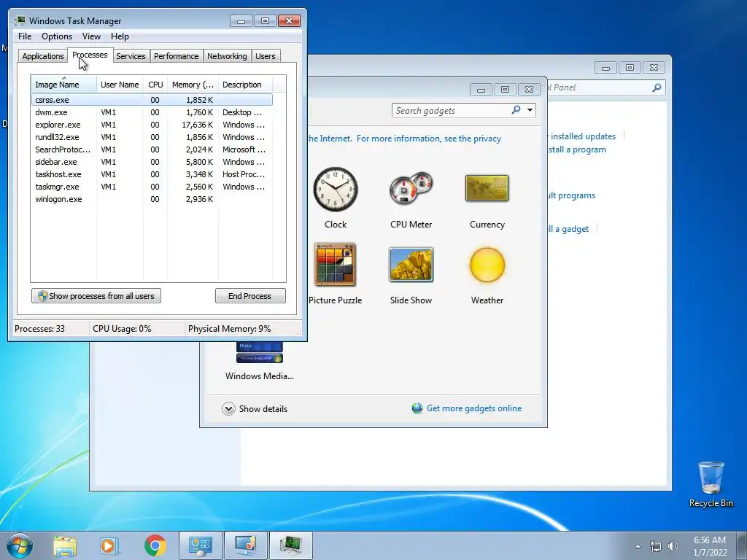Select the Processes tab
This screenshot has height=560, width=747.
click(90, 55)
